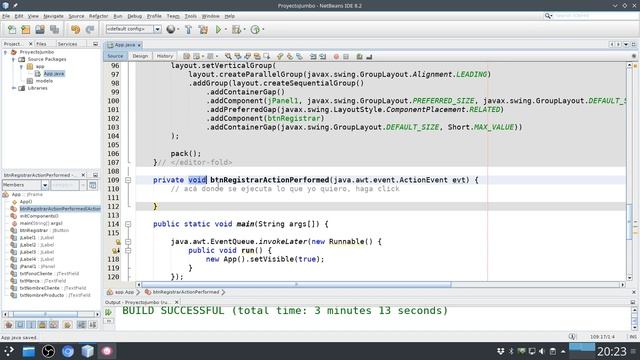Toggle Show Inherited Members filter in Navigator
Viewport: 640px width, 360px height.
[9, 325]
